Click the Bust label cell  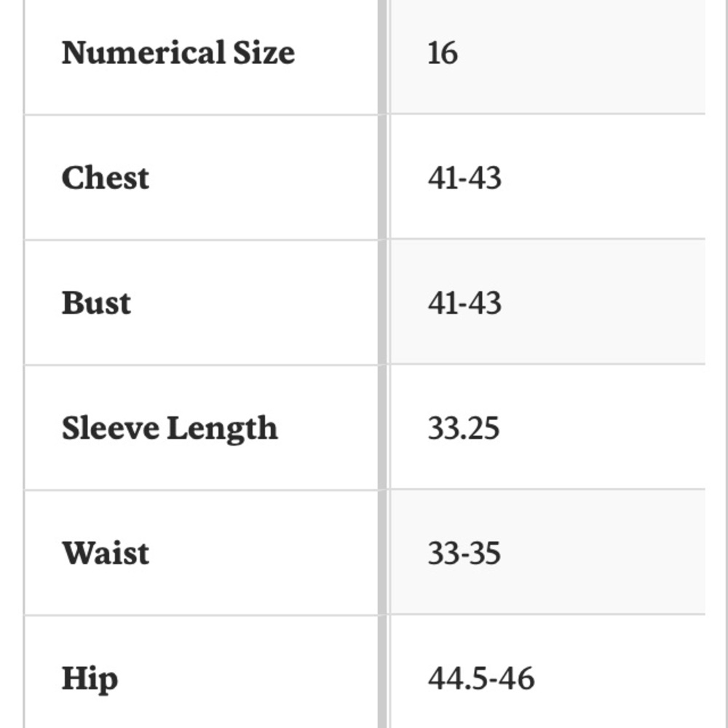(96, 304)
